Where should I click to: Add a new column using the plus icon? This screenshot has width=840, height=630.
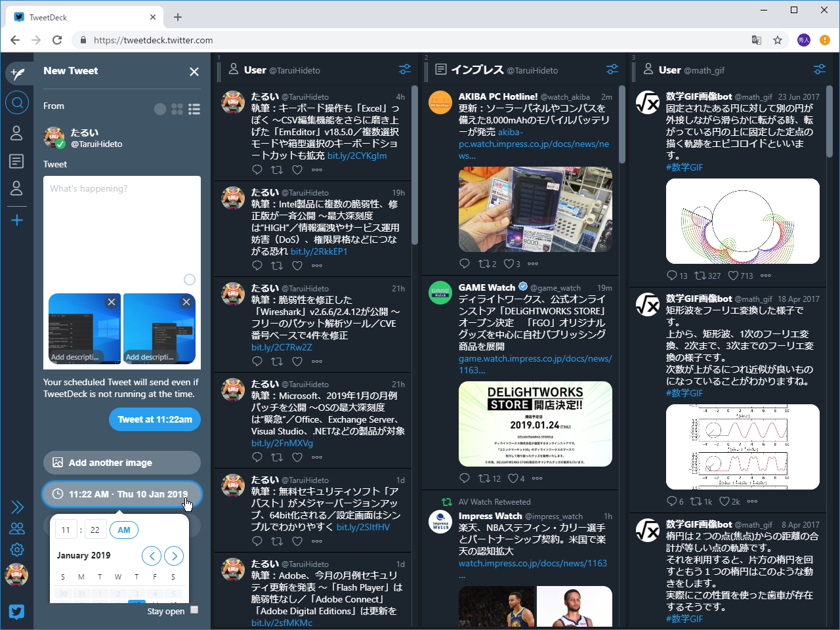coord(17,220)
